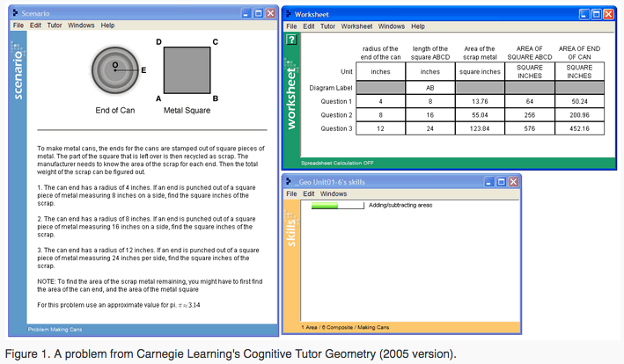The height and width of the screenshot is (364, 624).
Task: Select the Question 1 radius cell with 4
Action: tap(381, 101)
